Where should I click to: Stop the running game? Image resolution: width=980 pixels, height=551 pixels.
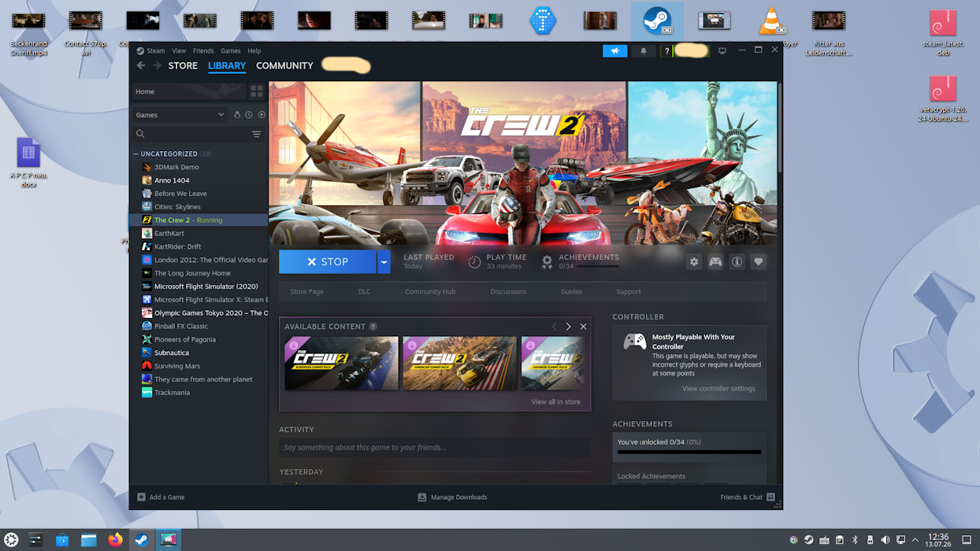point(328,261)
